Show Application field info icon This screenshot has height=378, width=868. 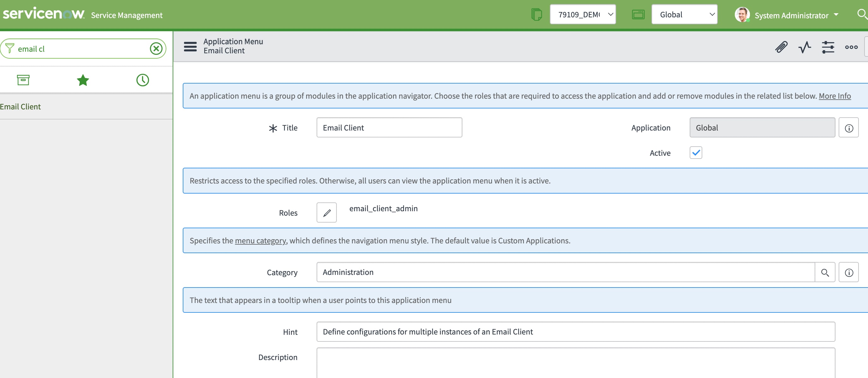[x=848, y=128]
